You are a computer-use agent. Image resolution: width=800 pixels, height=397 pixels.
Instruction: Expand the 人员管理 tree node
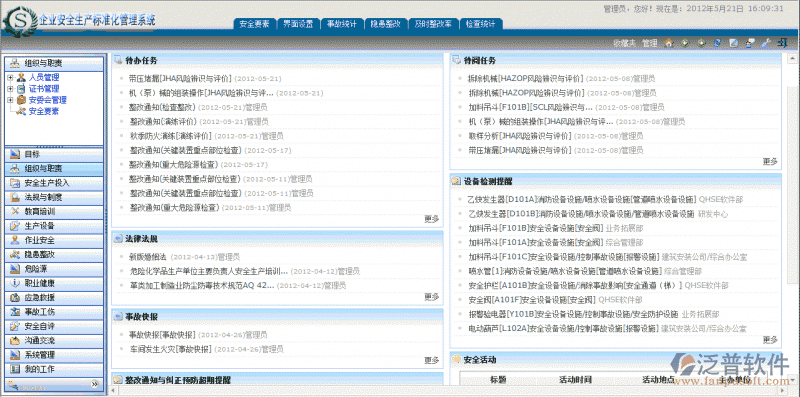coord(10,78)
